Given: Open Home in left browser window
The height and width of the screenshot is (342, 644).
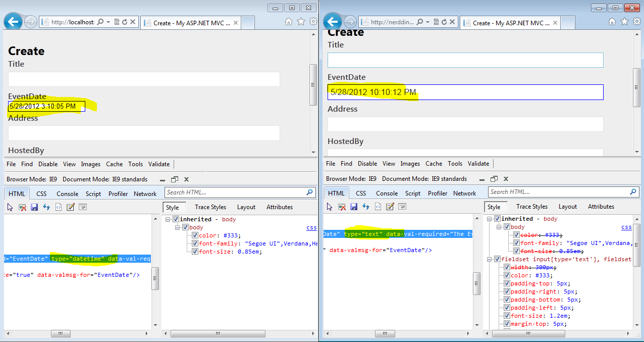Looking at the screenshot, I should pos(289,22).
